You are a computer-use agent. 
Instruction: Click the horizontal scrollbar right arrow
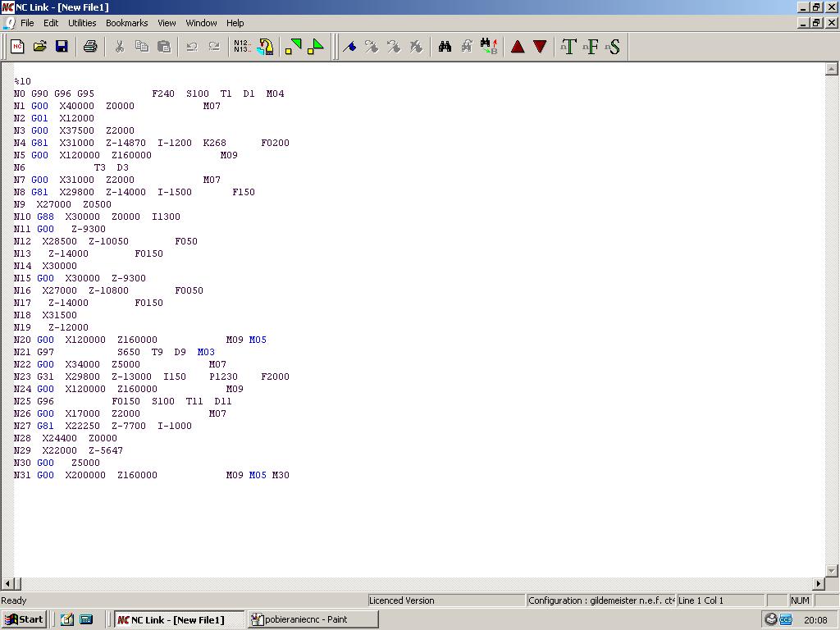coord(818,583)
